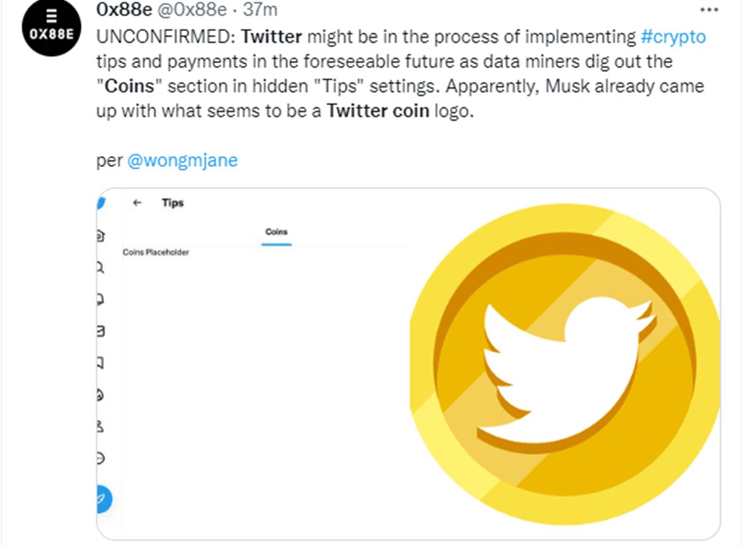Screen dimensions: 756x546
Task: Open Explore via the magnifier icon
Action: [x=100, y=268]
